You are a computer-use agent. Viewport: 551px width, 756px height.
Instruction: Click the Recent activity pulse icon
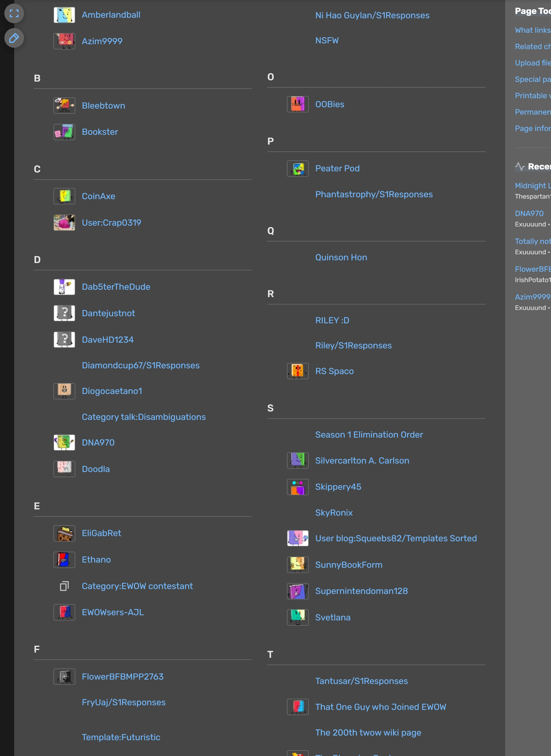point(520,166)
